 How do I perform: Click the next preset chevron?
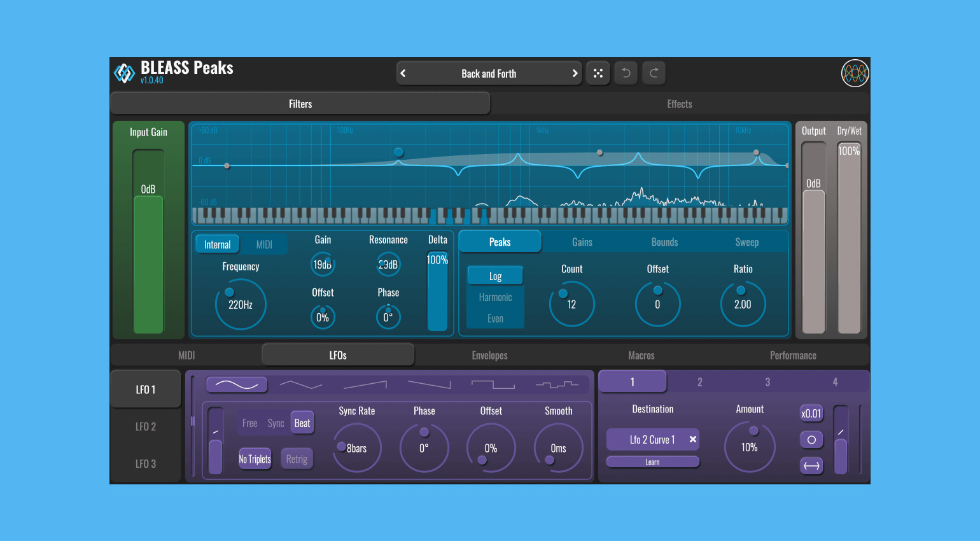click(x=575, y=73)
